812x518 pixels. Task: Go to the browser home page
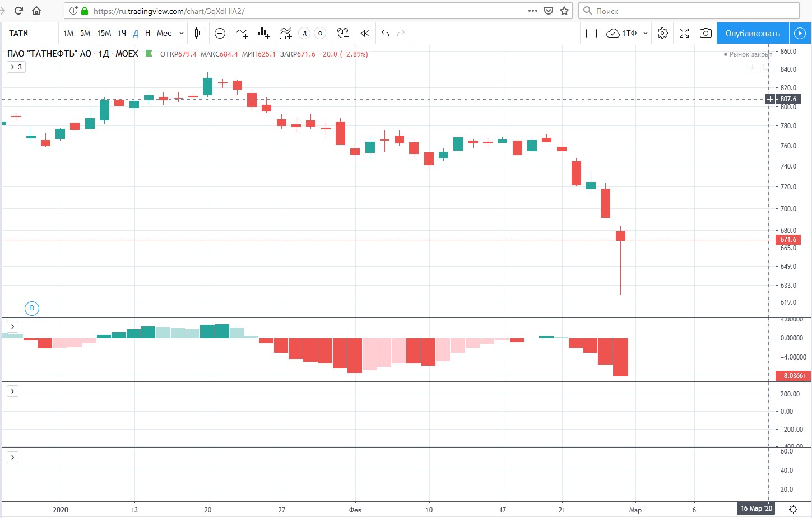pos(37,11)
